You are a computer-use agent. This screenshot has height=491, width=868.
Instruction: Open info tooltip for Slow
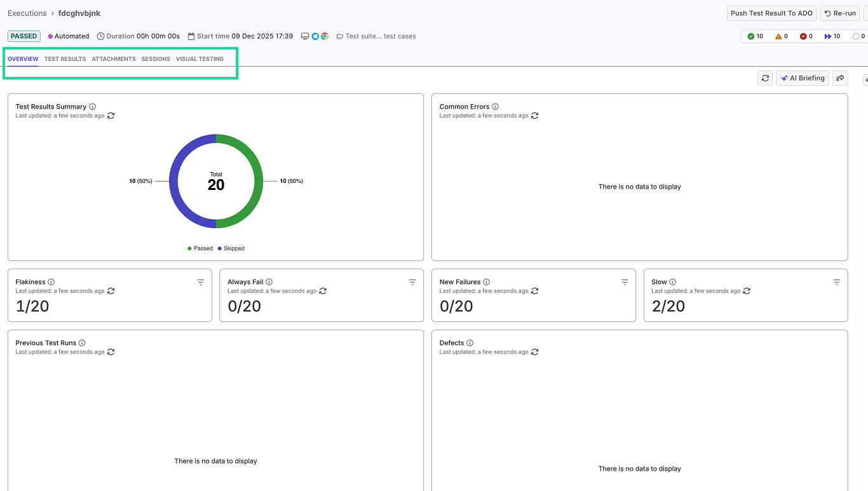[673, 282]
